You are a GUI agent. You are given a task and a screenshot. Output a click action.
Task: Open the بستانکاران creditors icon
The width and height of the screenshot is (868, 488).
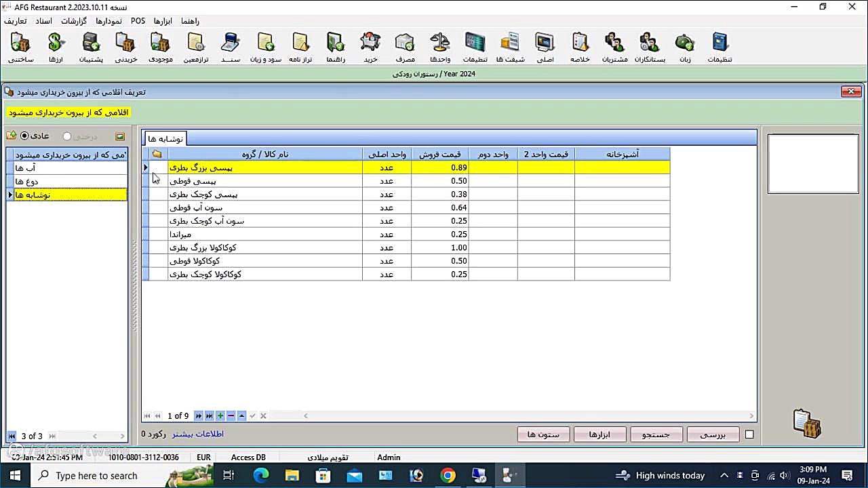tap(650, 47)
